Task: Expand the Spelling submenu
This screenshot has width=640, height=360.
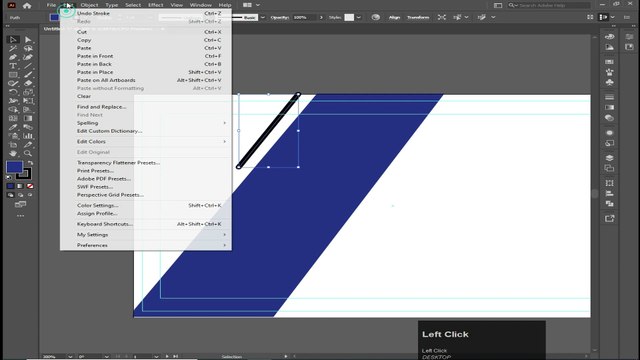Action: click(146, 123)
